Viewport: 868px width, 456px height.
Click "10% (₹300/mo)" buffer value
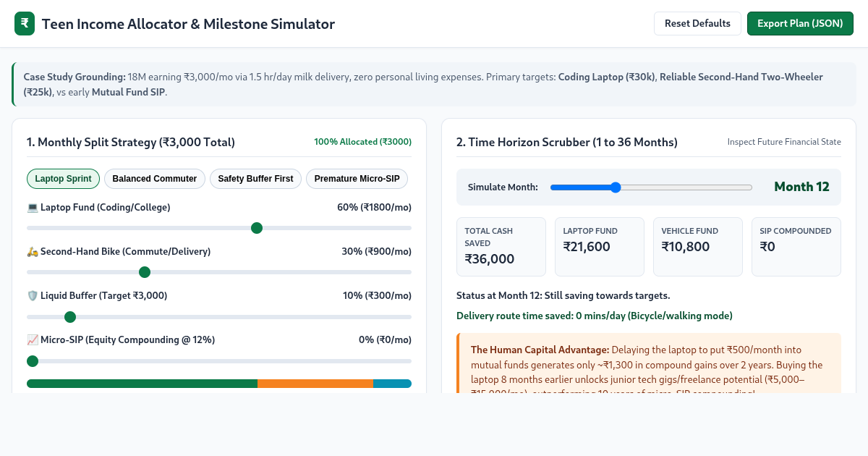click(377, 296)
